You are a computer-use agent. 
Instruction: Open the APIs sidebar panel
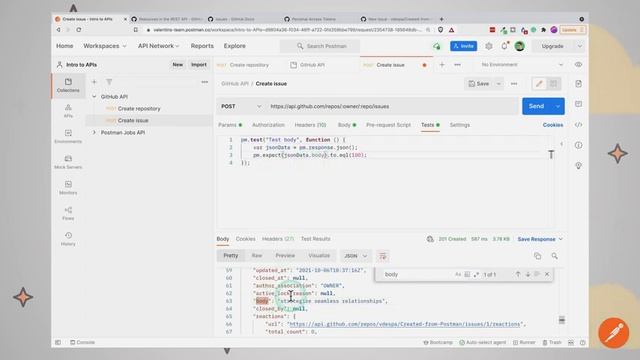[68, 111]
